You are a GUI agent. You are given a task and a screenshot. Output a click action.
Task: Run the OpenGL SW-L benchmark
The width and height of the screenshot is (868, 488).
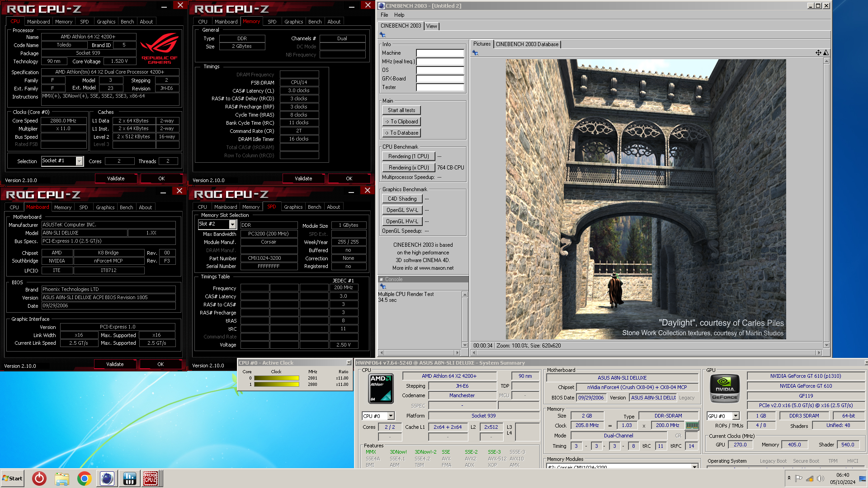(x=402, y=210)
